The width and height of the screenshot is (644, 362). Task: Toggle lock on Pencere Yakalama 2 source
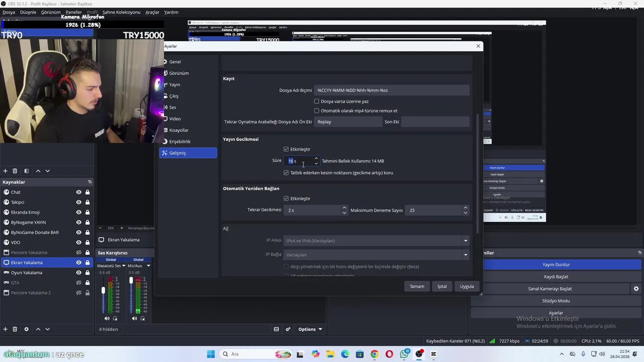click(x=88, y=293)
